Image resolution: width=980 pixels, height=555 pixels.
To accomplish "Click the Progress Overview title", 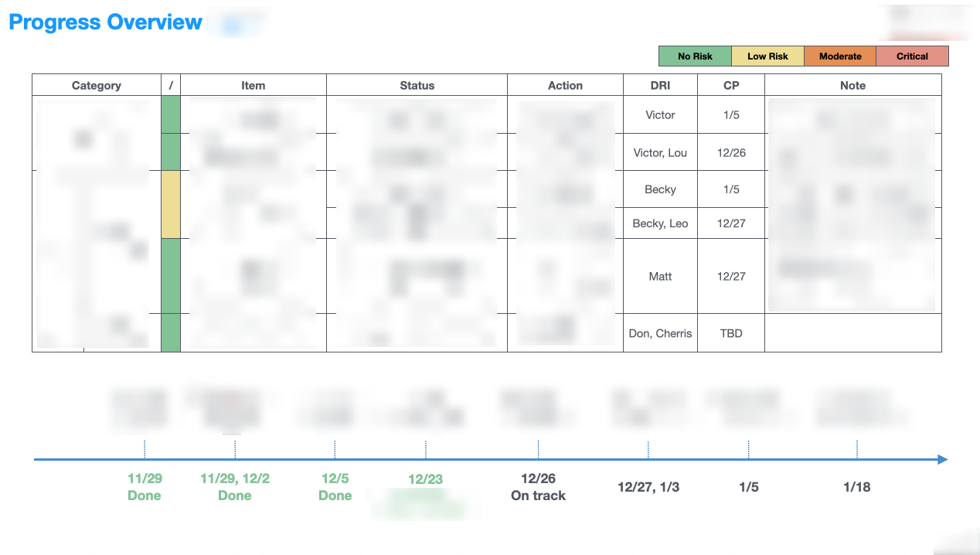I will coord(106,22).
